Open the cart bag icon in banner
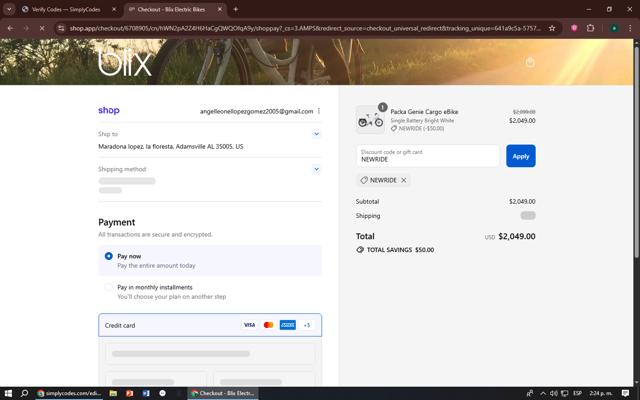This screenshot has width=640, height=400. (530, 62)
